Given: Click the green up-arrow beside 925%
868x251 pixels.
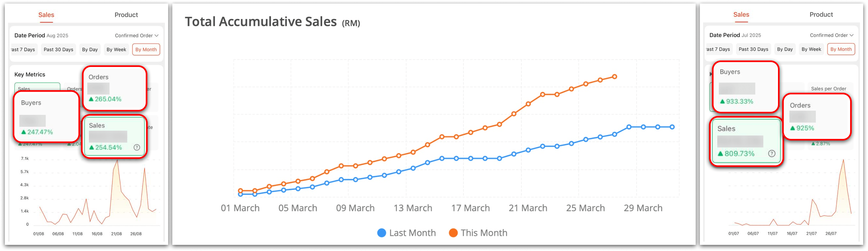Looking at the screenshot, I should [x=792, y=128].
